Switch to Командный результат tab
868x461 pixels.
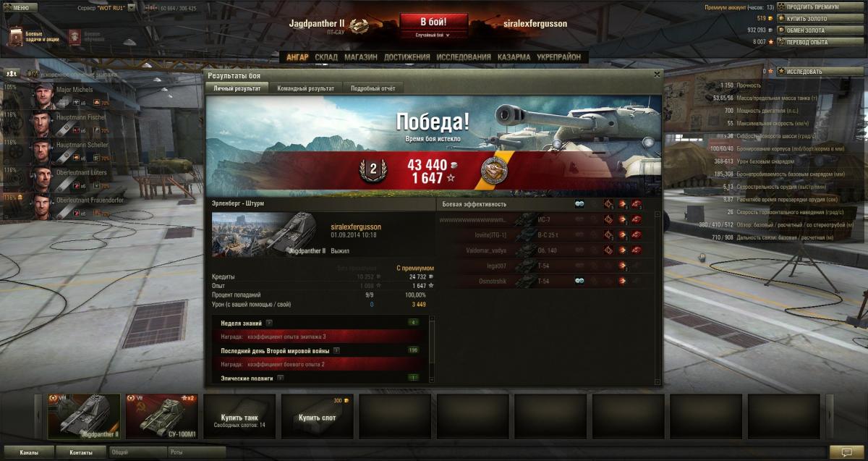[x=306, y=88]
